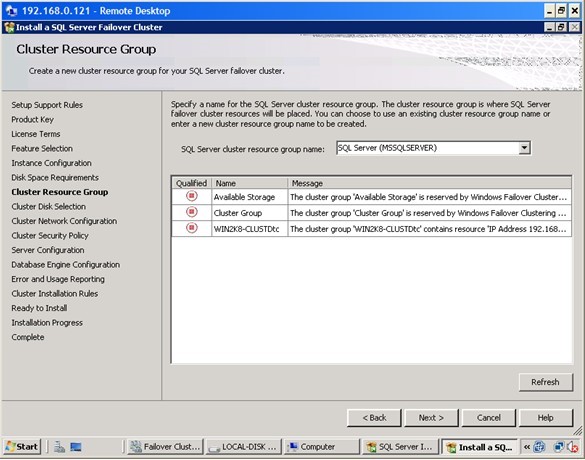Switch to LOCAL-DISK taskbar window

[243, 447]
